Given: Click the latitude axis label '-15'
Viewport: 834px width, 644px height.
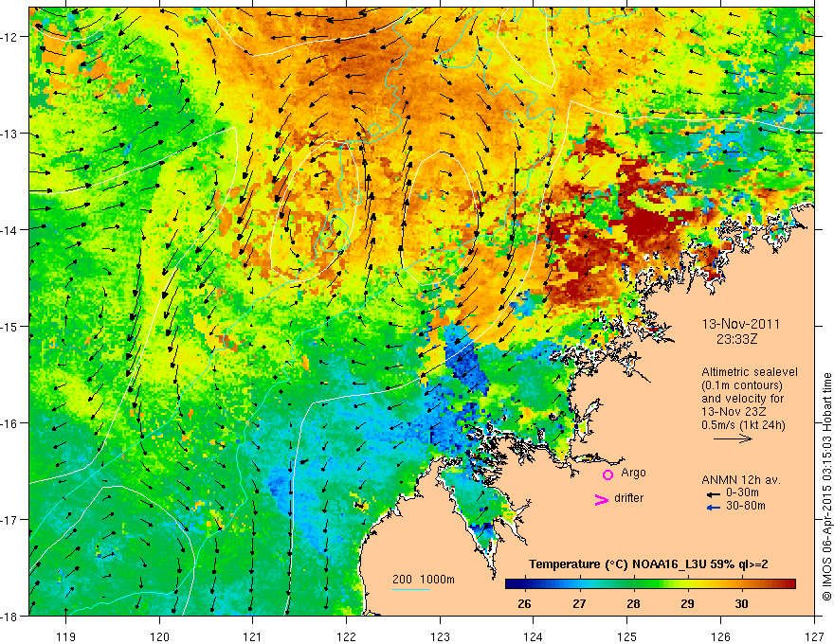Looking at the screenshot, I should pyautogui.click(x=10, y=326).
